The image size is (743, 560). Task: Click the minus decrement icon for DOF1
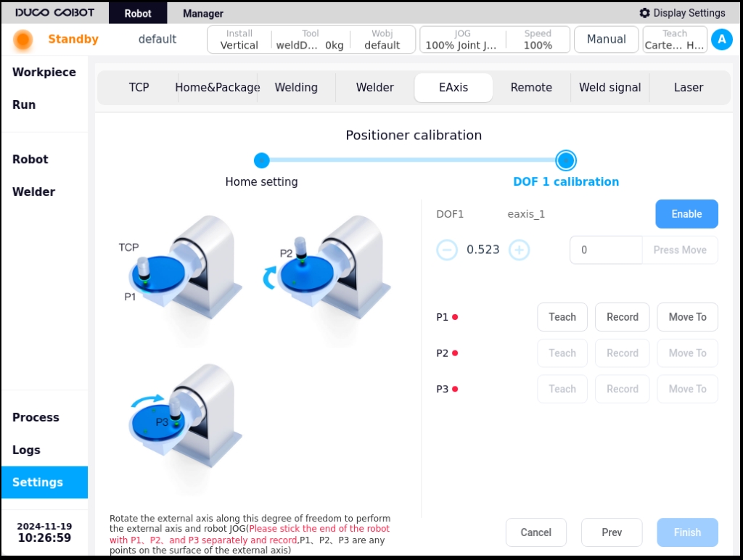(x=447, y=250)
